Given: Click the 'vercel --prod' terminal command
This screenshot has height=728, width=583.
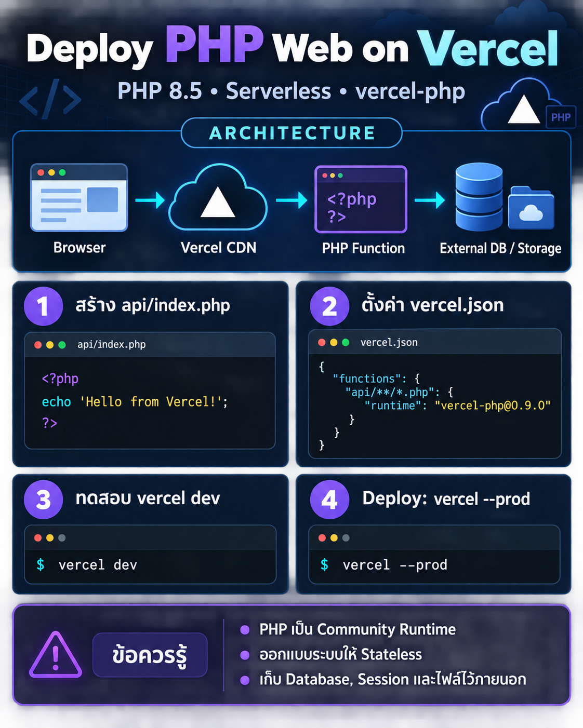Looking at the screenshot, I should (x=395, y=565).
